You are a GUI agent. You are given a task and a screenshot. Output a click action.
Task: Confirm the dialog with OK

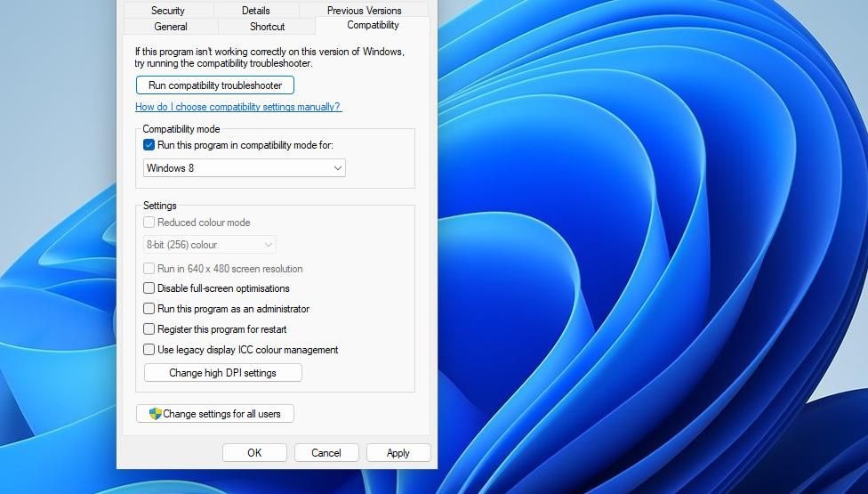click(254, 453)
